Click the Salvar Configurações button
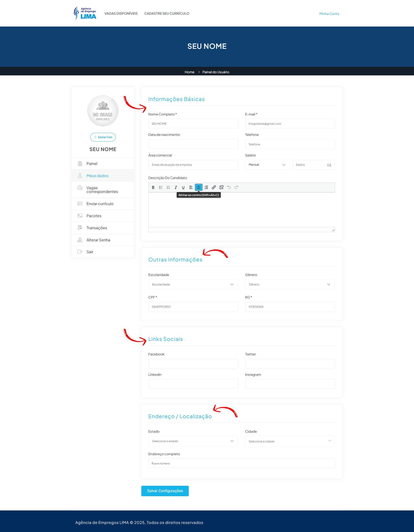Viewport: 414px width, 532px height. [165, 491]
